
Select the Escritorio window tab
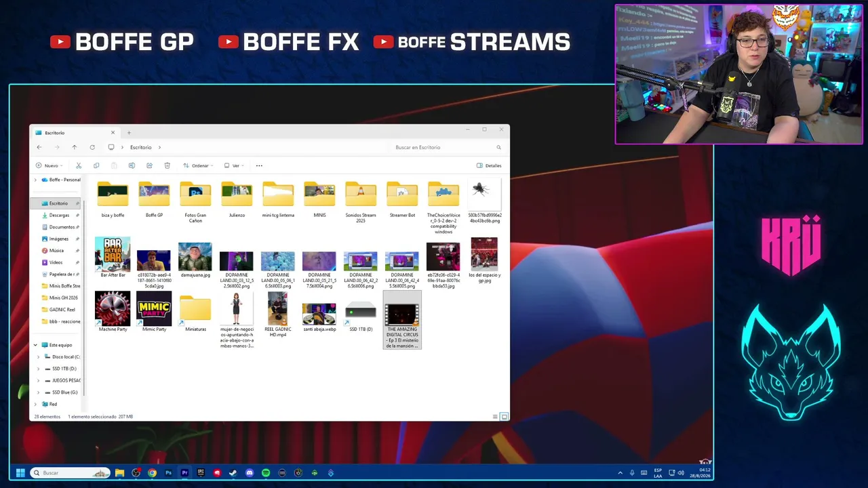[75, 133]
